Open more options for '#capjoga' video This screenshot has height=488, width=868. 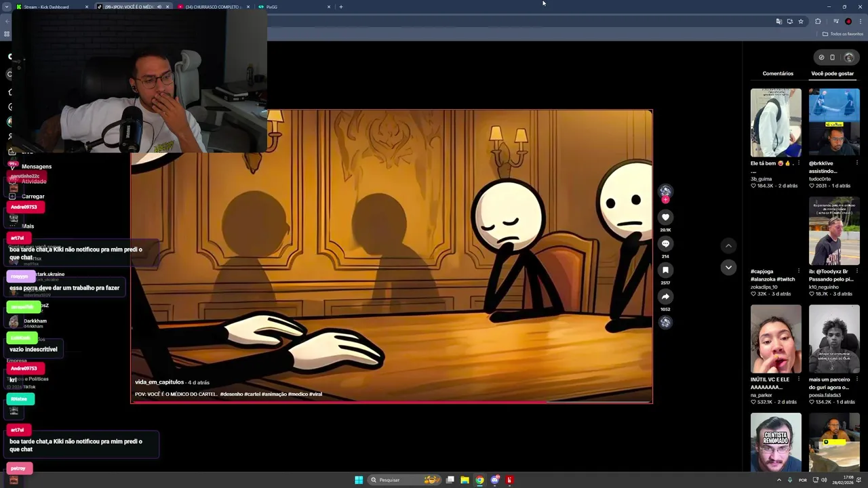point(798,271)
